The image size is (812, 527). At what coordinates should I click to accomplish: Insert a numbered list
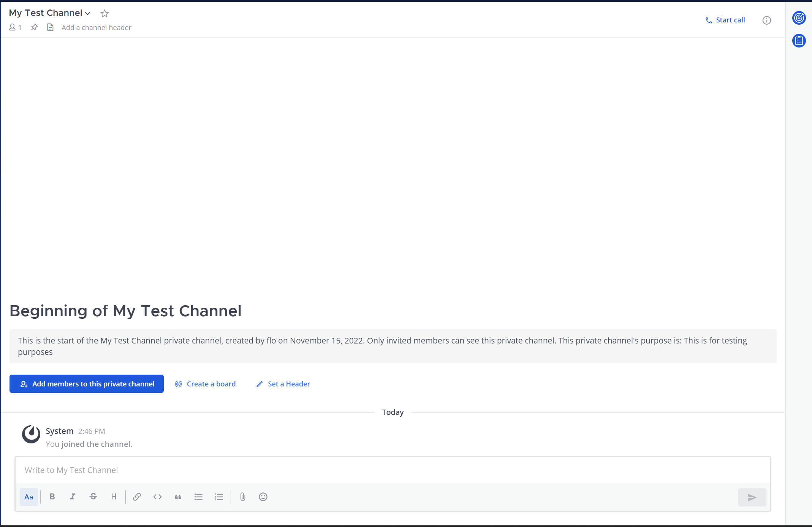pos(219,497)
